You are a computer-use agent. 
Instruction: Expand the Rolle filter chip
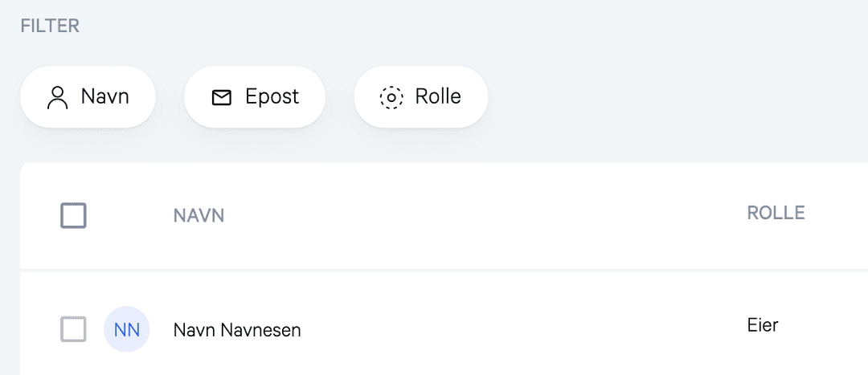420,97
